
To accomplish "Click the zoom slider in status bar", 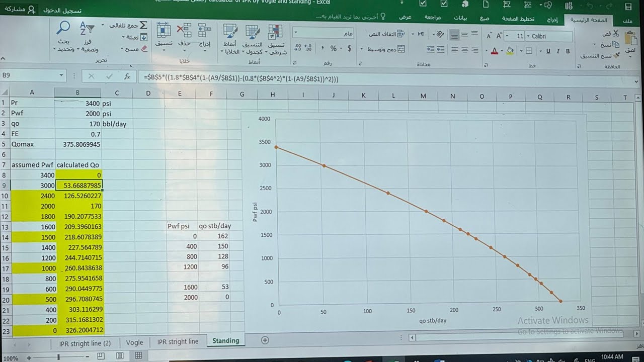I will click(59, 357).
